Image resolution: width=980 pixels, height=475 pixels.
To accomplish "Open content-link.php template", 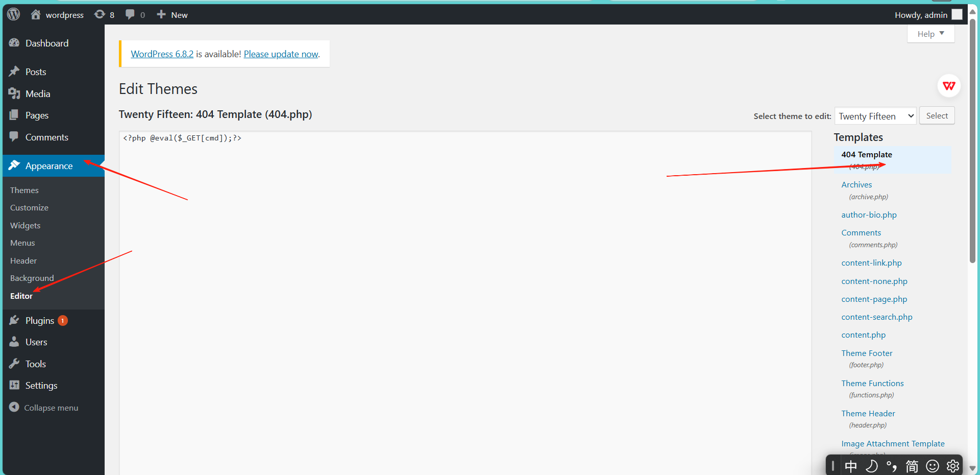I will (x=871, y=263).
